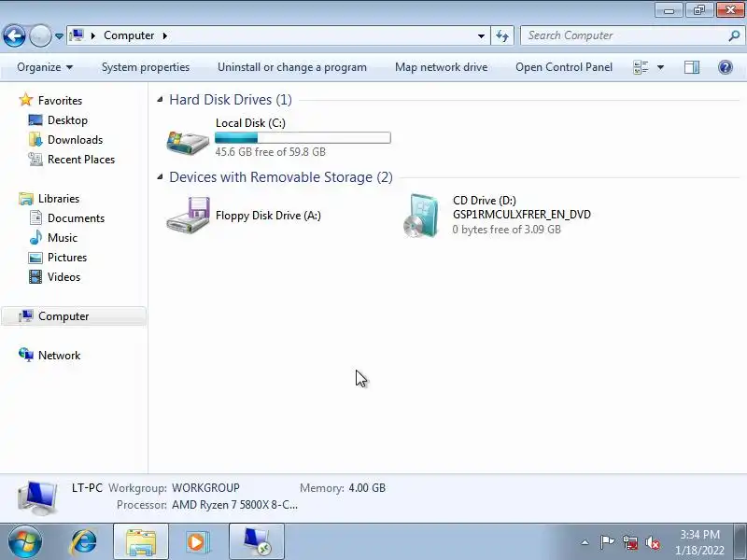The image size is (747, 560).
Task: Click the Floppy Disk Drive (A:) label
Action: (x=268, y=216)
